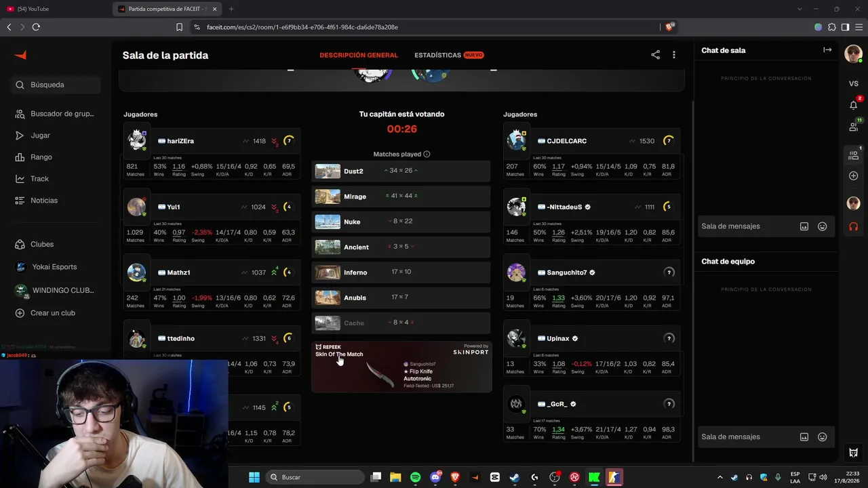Image resolution: width=868 pixels, height=488 pixels.
Task: Attach an image in the team chat
Action: coord(804,437)
